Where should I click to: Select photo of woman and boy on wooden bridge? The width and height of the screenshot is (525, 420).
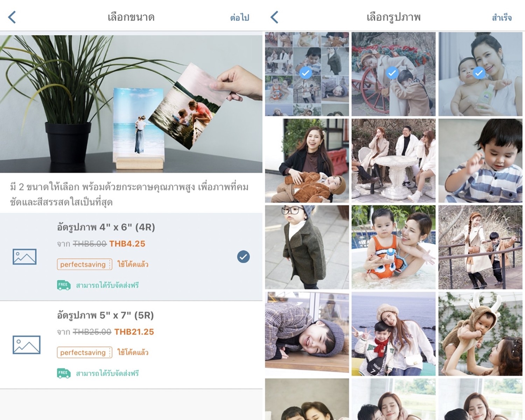[x=480, y=247]
